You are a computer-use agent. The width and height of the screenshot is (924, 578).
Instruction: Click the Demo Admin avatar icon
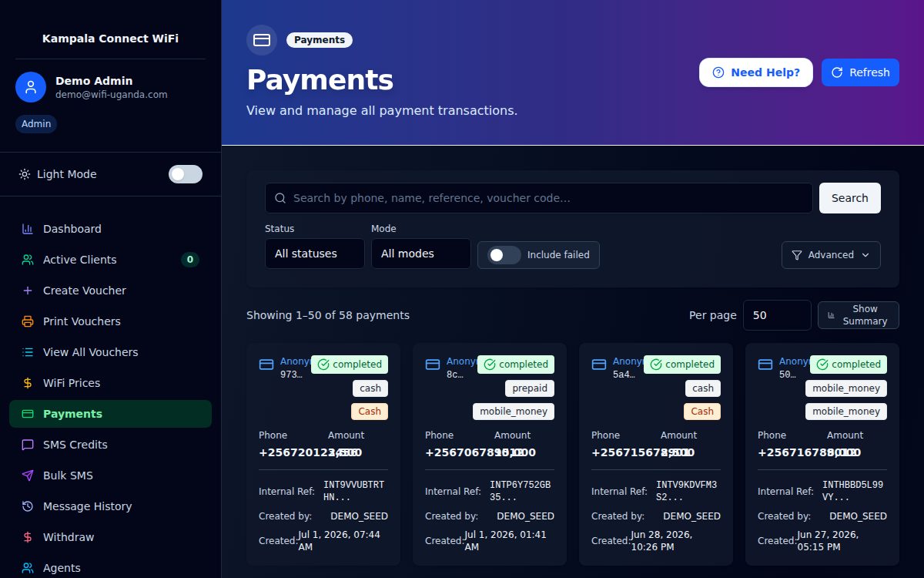point(31,87)
